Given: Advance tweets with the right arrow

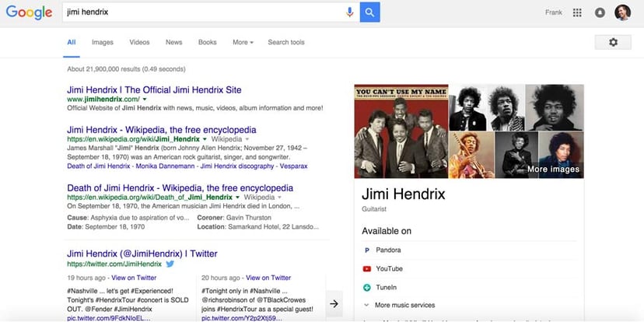Looking at the screenshot, I should pos(334,303).
